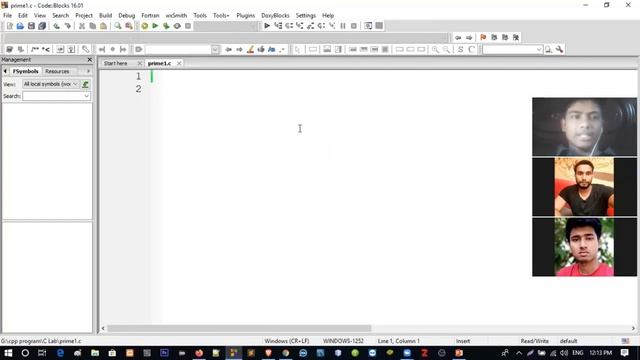The image size is (640, 360).
Task: Paste from clipboard toolbar icon
Action: tap(104, 26)
